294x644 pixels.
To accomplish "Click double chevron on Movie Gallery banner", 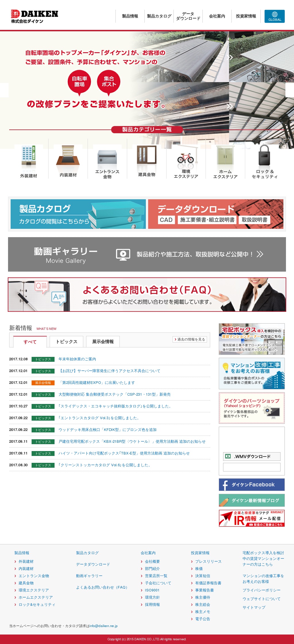I will tap(260, 254).
